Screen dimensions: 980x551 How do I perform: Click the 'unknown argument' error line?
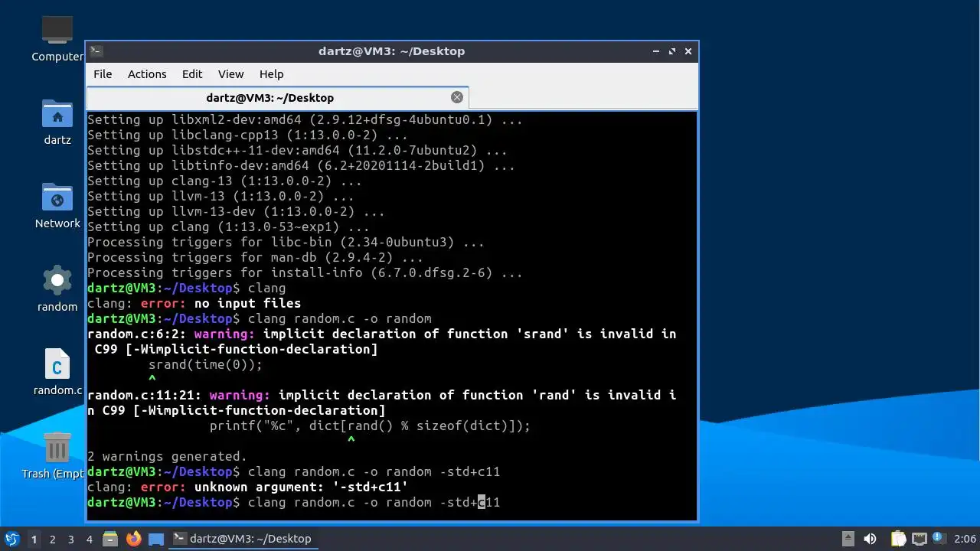pyautogui.click(x=248, y=487)
